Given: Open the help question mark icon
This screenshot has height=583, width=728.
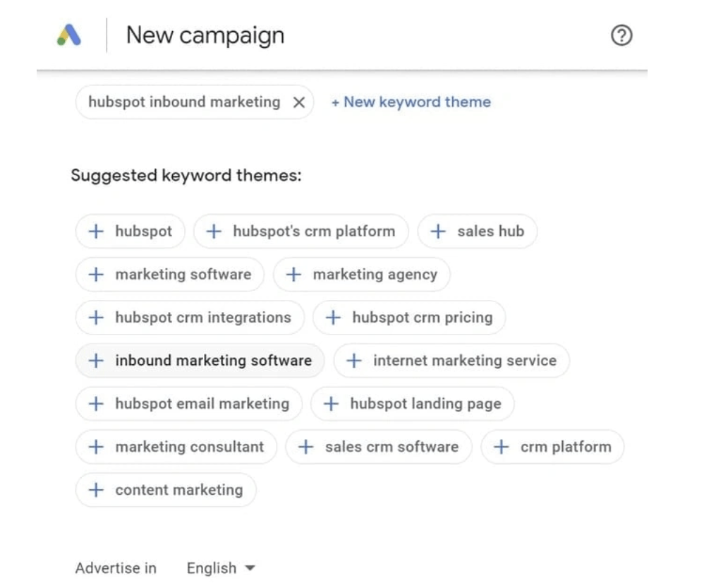Looking at the screenshot, I should (621, 35).
